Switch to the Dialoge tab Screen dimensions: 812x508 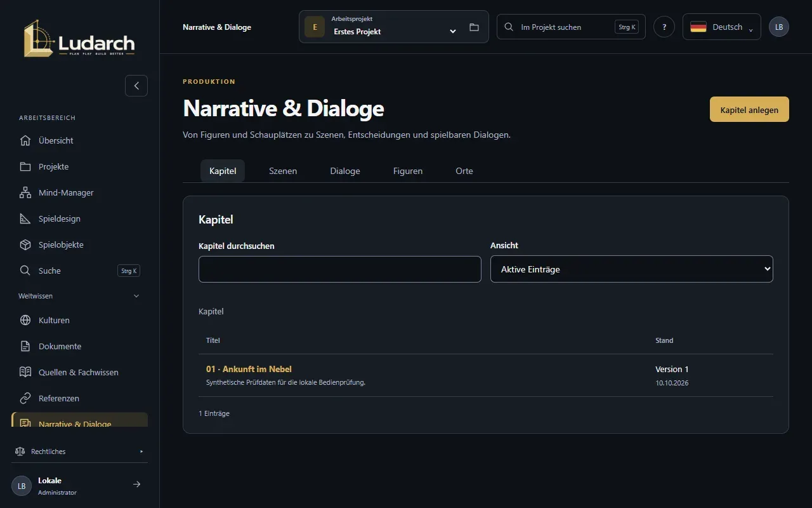click(x=345, y=171)
